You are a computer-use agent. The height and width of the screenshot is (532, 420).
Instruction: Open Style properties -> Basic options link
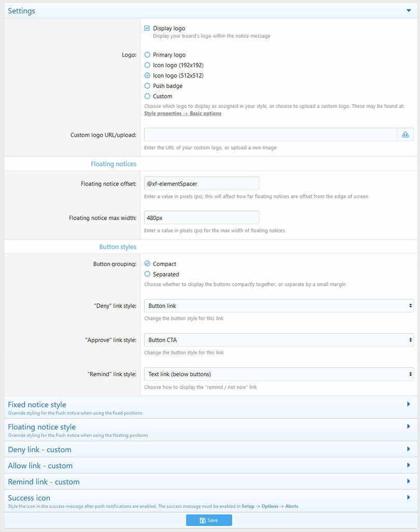pyautogui.click(x=183, y=113)
